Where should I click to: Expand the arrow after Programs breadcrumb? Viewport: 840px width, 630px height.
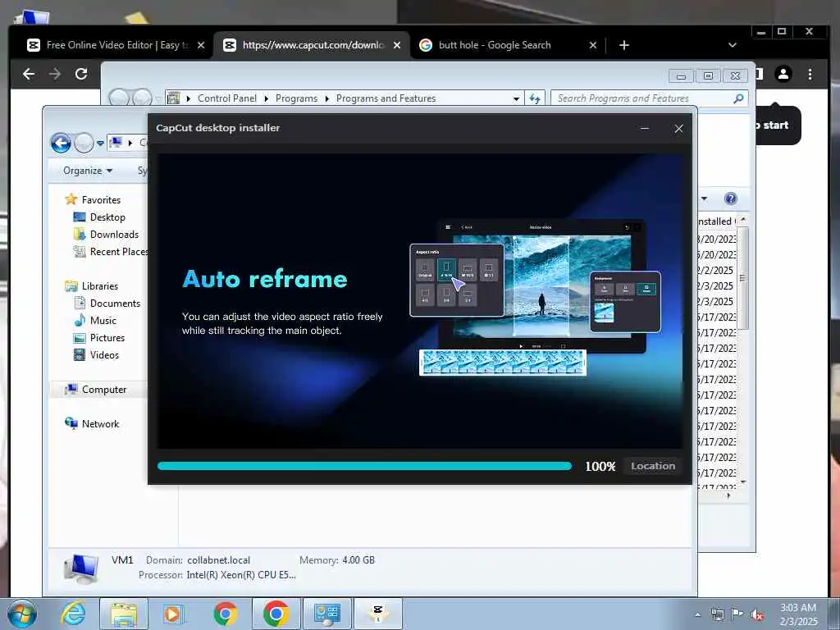(326, 98)
